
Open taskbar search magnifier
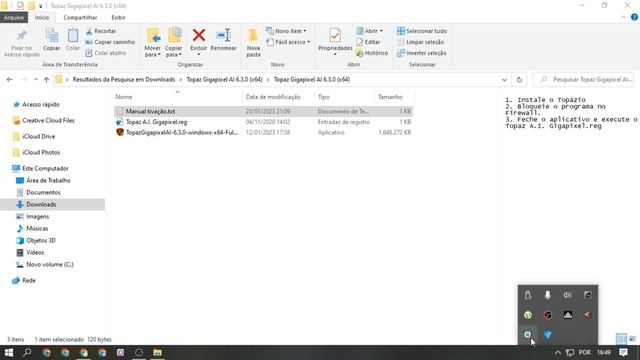(x=27, y=352)
